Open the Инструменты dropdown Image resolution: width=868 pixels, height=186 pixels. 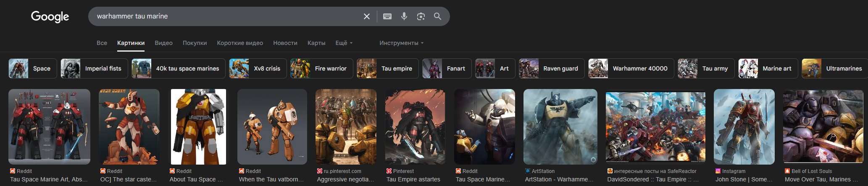[401, 43]
